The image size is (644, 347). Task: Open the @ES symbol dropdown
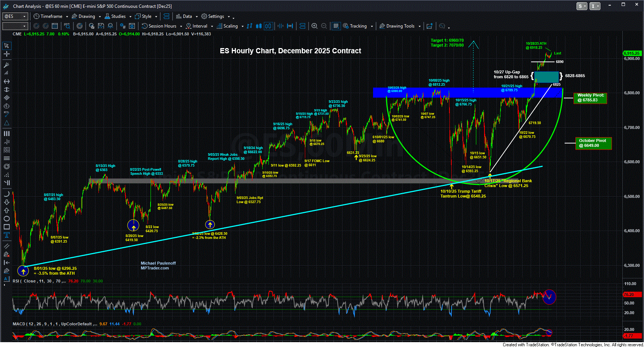point(25,16)
